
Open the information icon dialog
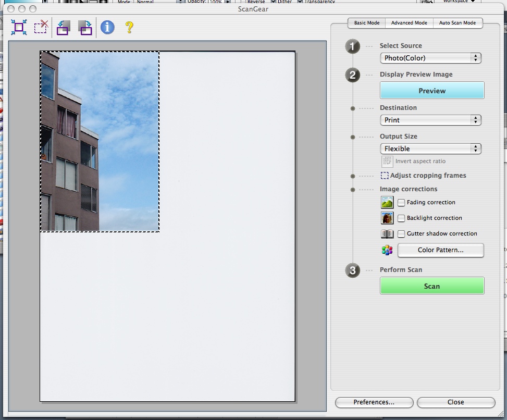[107, 27]
